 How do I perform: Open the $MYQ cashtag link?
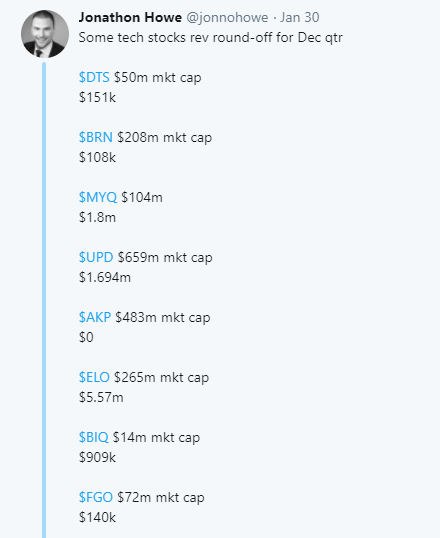click(98, 198)
